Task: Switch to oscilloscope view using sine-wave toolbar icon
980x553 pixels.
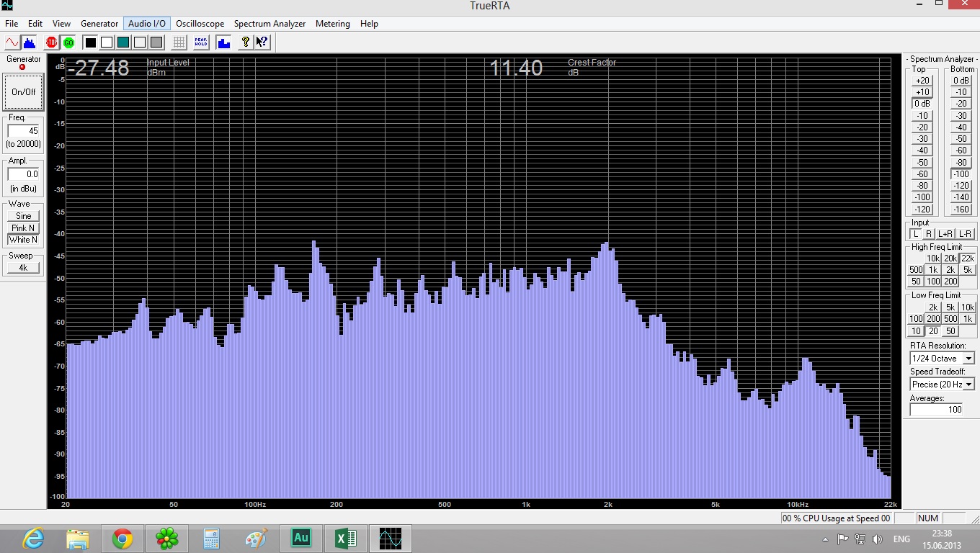Action: point(12,42)
